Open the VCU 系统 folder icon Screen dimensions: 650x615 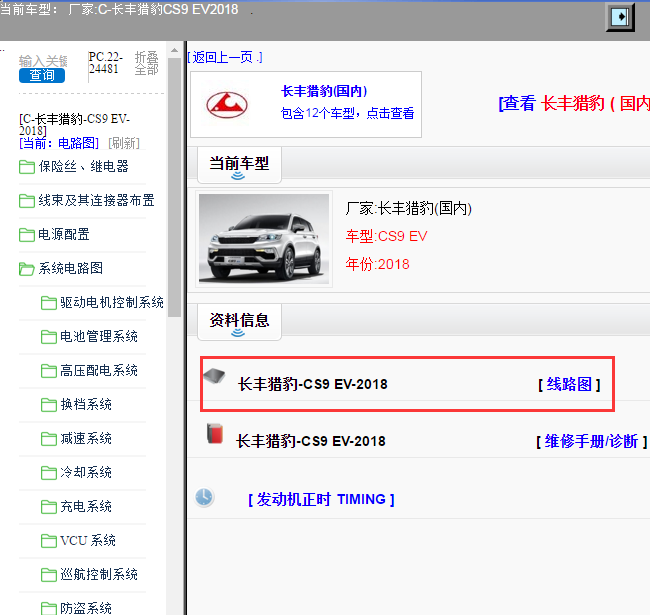pos(49,540)
